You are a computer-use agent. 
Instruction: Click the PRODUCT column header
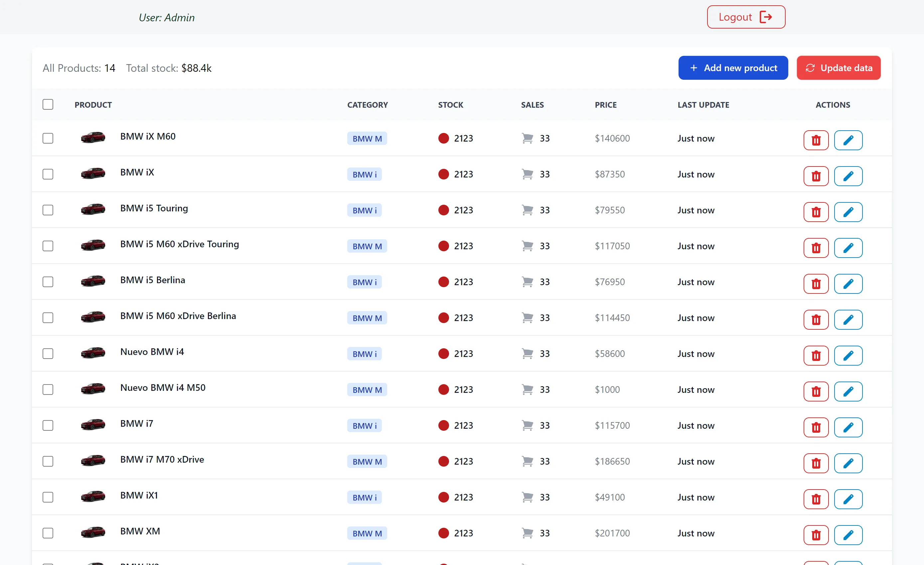point(93,105)
